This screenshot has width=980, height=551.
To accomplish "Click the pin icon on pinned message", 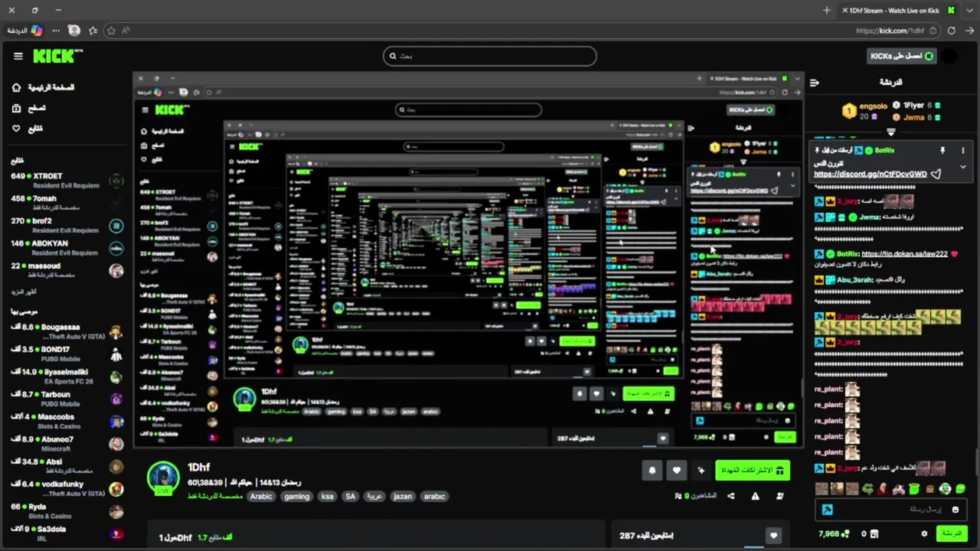I will coord(942,151).
